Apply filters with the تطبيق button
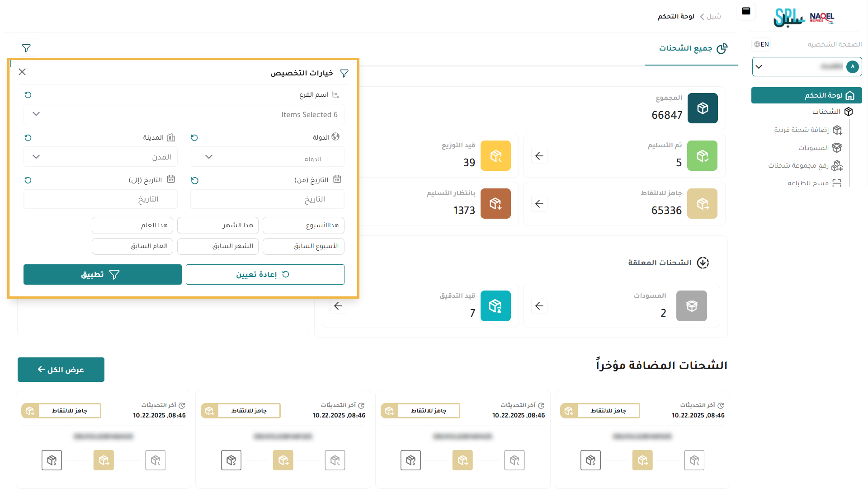 pyautogui.click(x=103, y=275)
